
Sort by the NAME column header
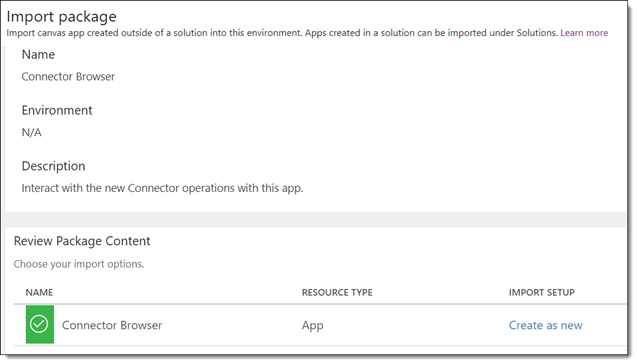pyautogui.click(x=39, y=292)
